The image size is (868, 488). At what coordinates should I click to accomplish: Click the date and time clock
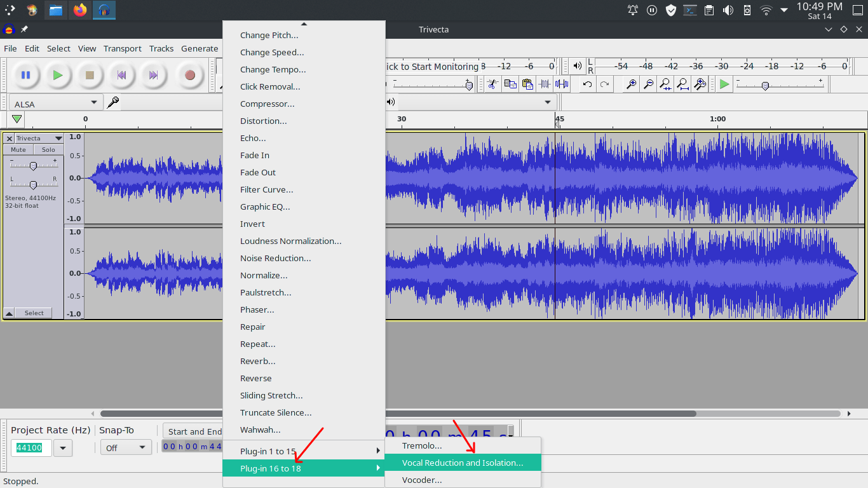pyautogui.click(x=819, y=10)
